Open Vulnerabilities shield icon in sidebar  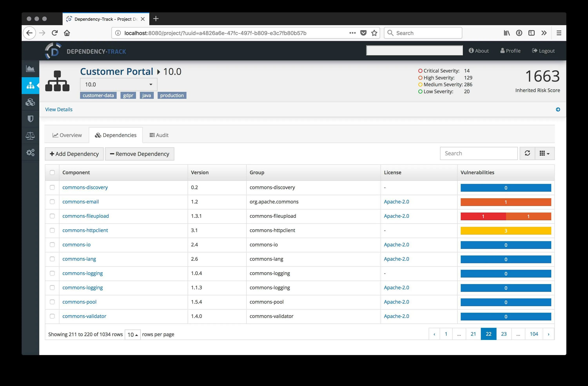coord(30,119)
